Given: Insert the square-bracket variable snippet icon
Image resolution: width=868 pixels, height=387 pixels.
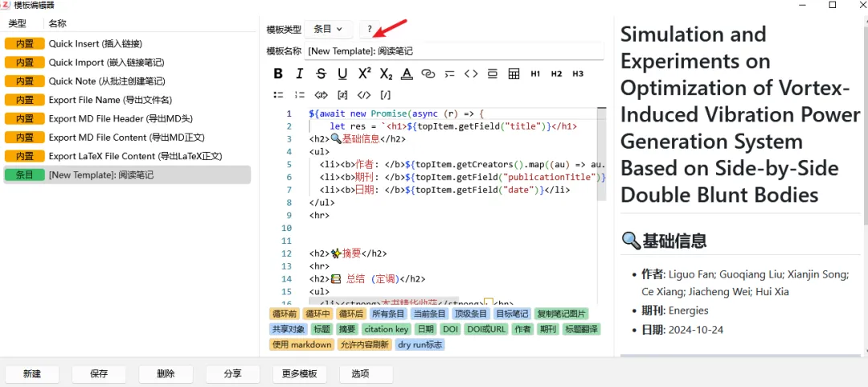Looking at the screenshot, I should click(x=342, y=95).
